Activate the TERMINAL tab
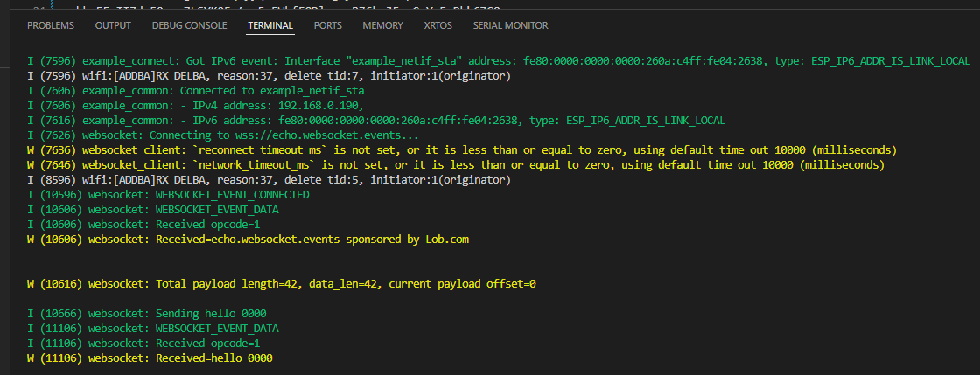980x375 pixels. [x=270, y=25]
